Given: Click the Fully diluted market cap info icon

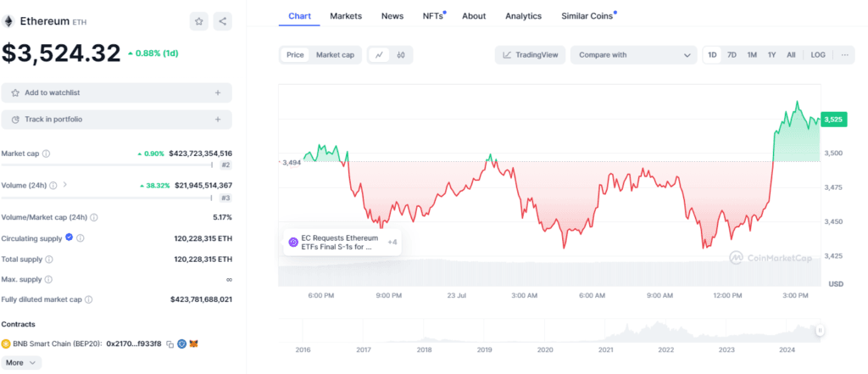Looking at the screenshot, I should click(88, 299).
